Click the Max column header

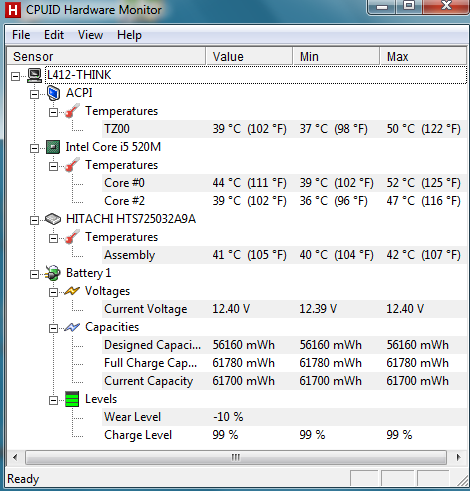coord(423,56)
